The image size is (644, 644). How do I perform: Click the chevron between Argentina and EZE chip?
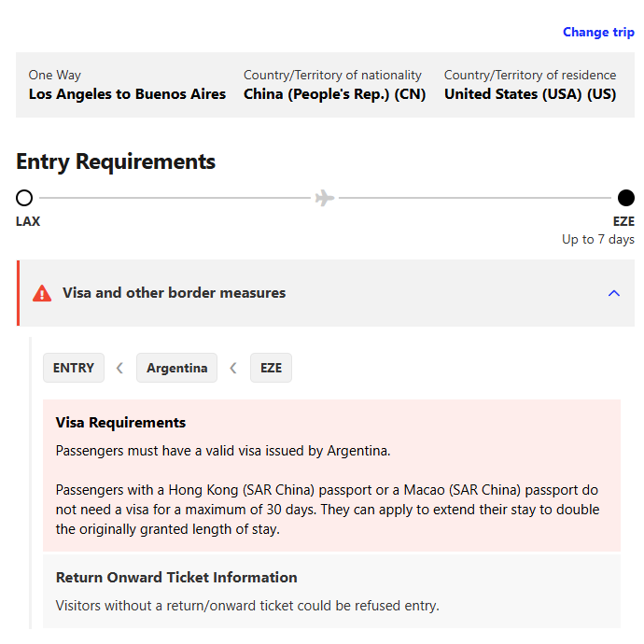[x=233, y=368]
